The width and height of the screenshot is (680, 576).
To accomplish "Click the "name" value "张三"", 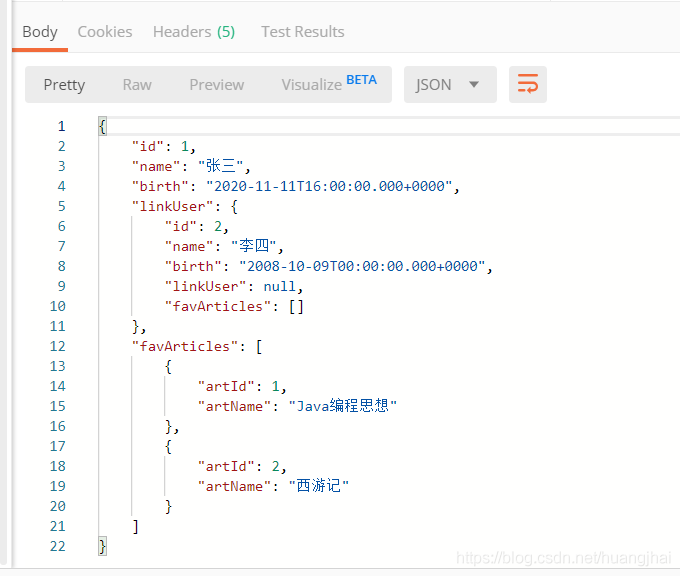I will 220,166.
